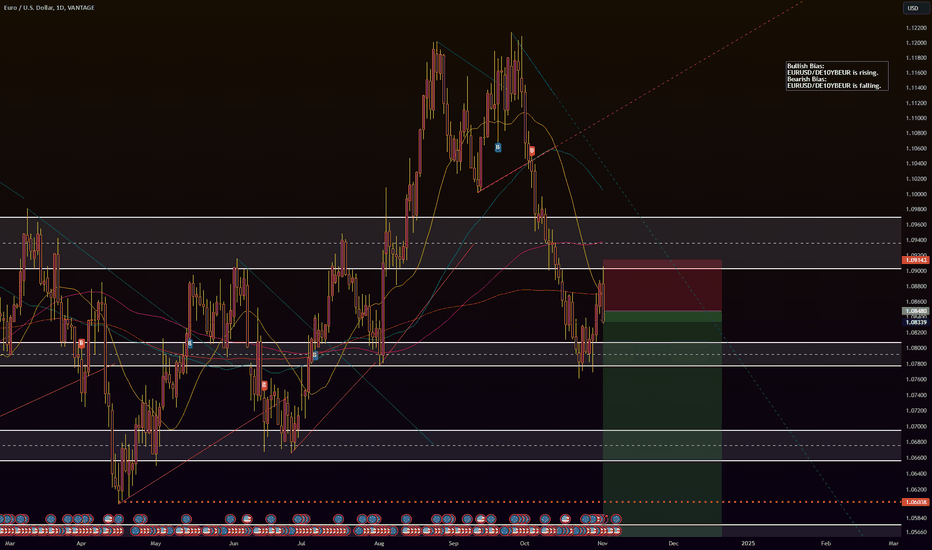Select the blue signal marker in mid-May candles
The image size is (932, 550).
190,343
